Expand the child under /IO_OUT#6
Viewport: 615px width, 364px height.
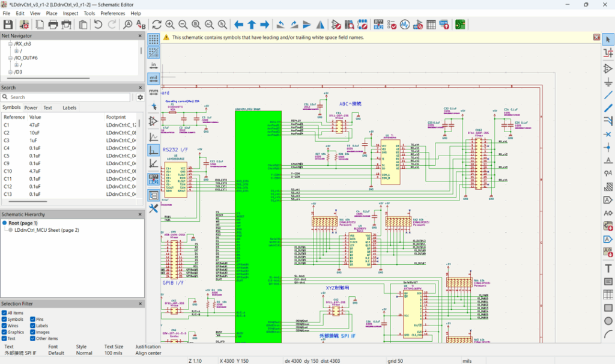pyautogui.click(x=16, y=65)
